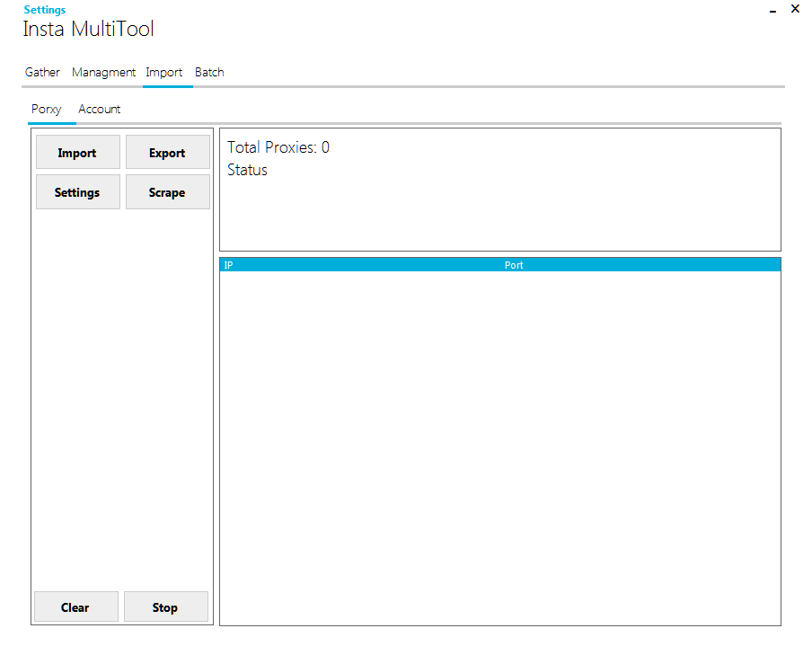Click the Import proxies button
The width and height of the screenshot is (812, 655).
tap(77, 153)
